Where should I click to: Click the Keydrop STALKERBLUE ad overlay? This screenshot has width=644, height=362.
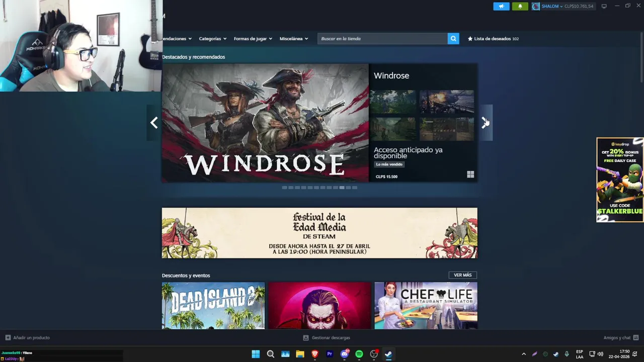point(620,180)
